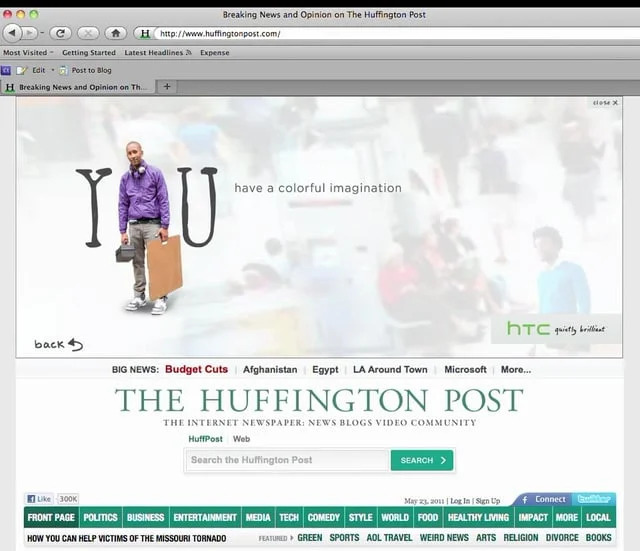
Task: Open the browser home page button
Action: click(x=116, y=33)
